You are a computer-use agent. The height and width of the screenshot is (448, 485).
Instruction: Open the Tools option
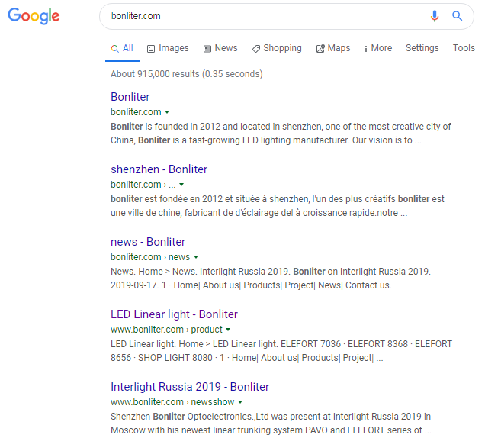click(x=464, y=48)
